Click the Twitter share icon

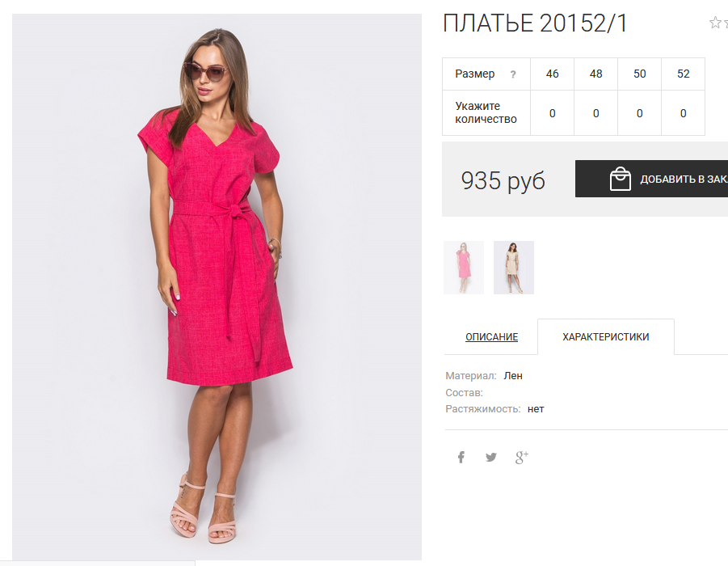point(491,458)
